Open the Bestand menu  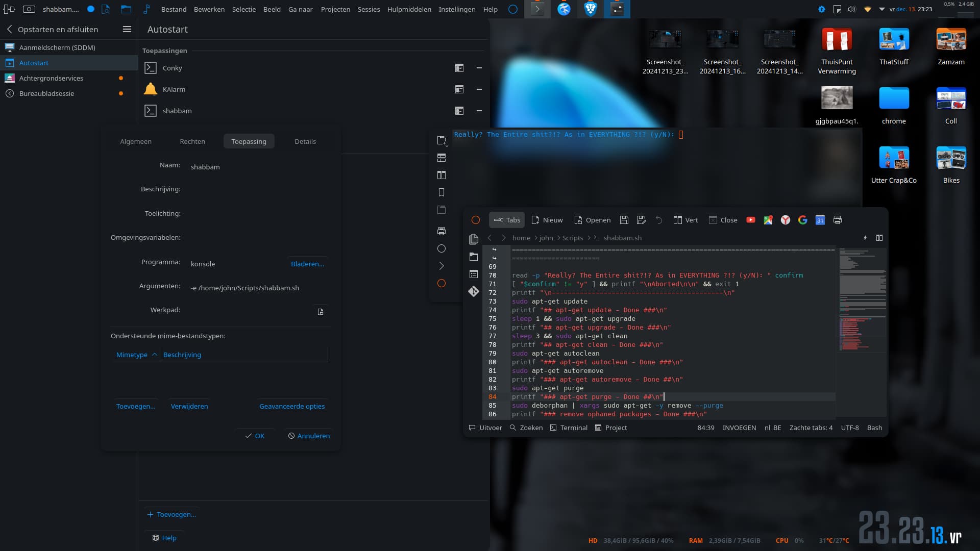coord(174,9)
